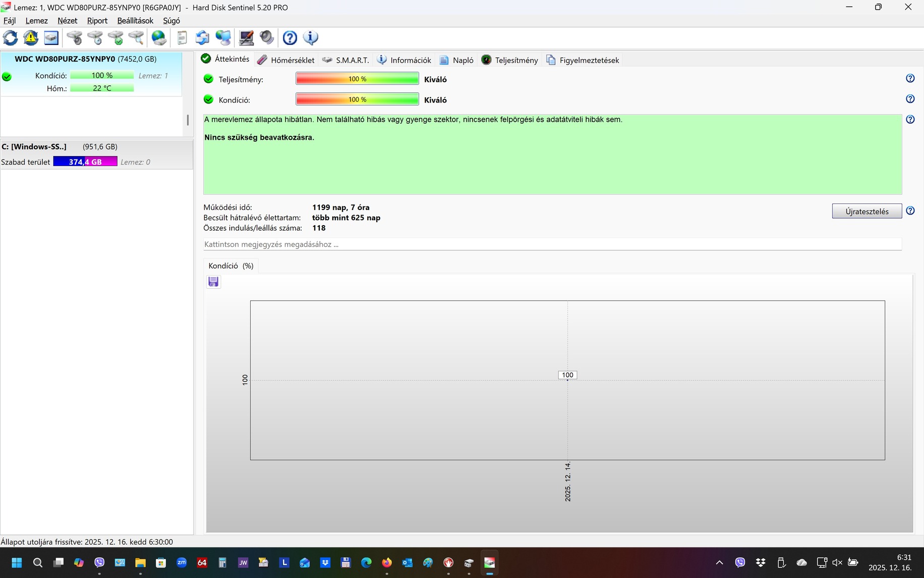Click the blue info bubble toolbar icon

click(x=311, y=38)
